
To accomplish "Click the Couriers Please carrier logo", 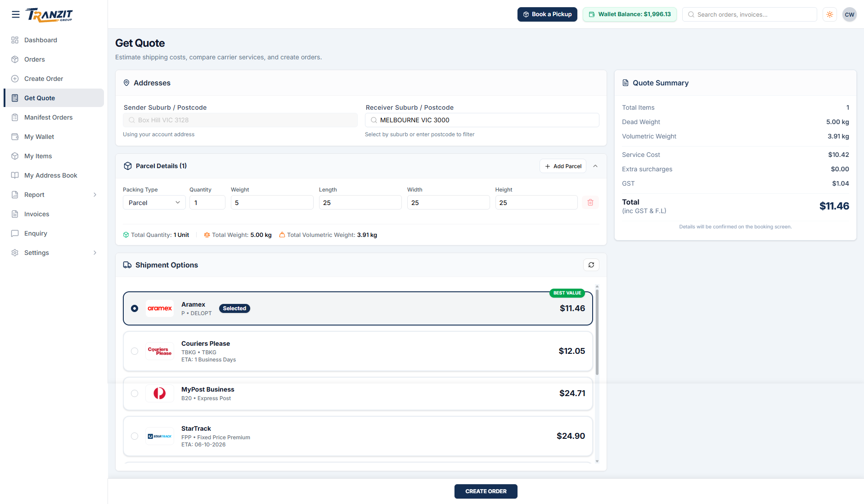I will 160,351.
